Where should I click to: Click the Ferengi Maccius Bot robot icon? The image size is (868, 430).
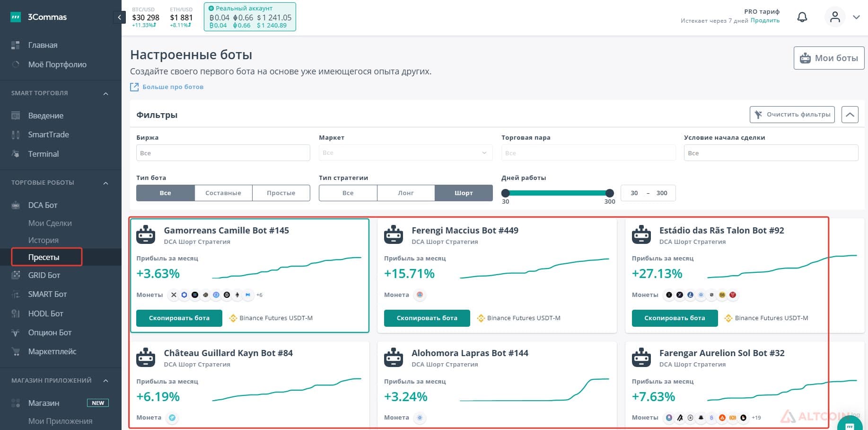394,235
